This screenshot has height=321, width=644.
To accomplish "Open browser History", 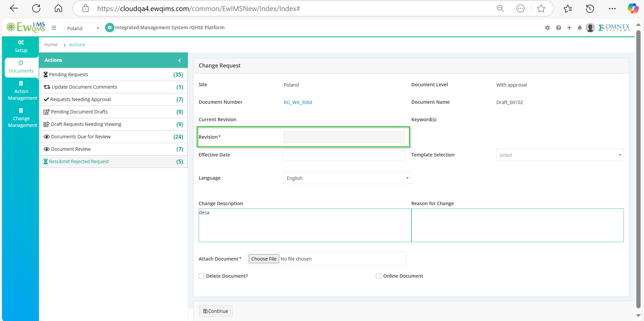I will [590, 8].
